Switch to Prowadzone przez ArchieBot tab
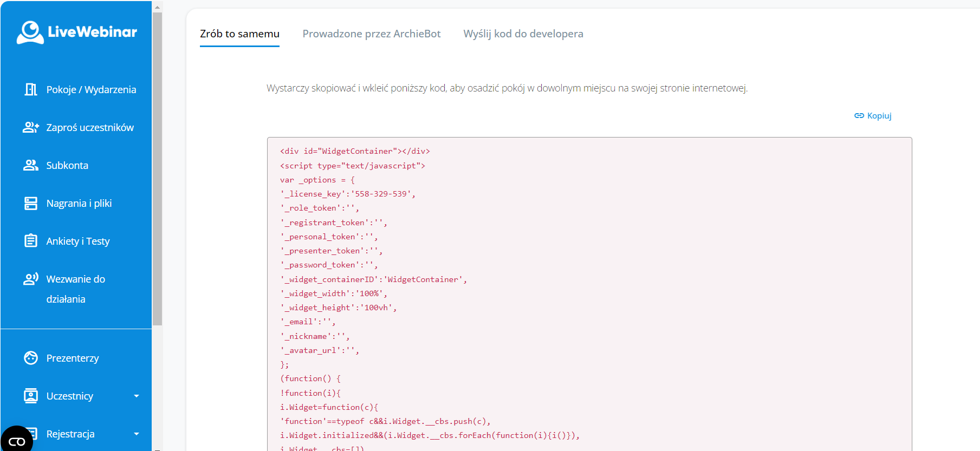This screenshot has width=980, height=451. point(371,34)
